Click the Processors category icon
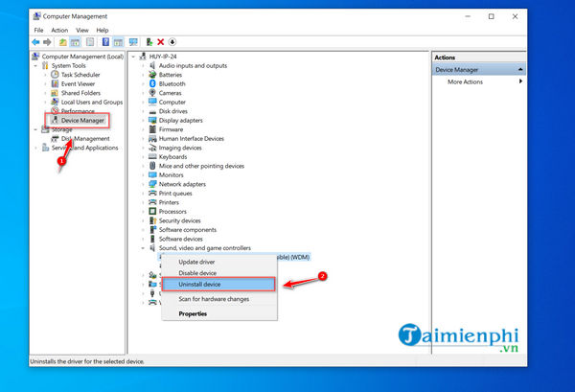 coord(152,211)
